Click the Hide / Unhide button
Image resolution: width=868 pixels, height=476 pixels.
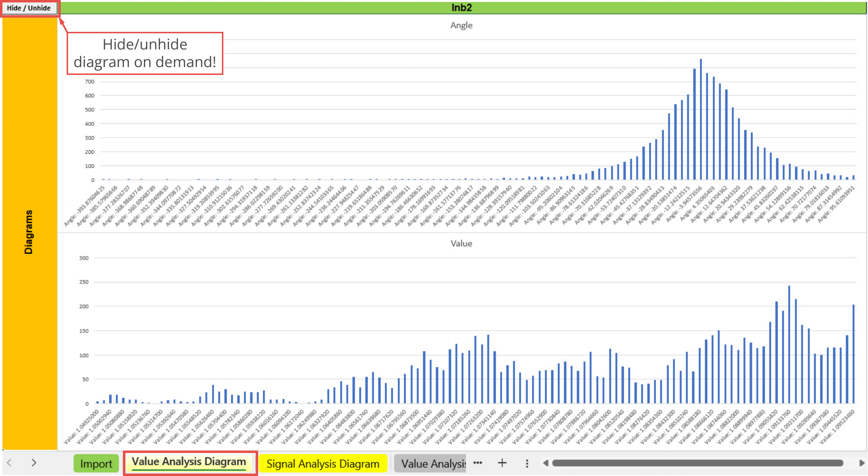coord(29,8)
